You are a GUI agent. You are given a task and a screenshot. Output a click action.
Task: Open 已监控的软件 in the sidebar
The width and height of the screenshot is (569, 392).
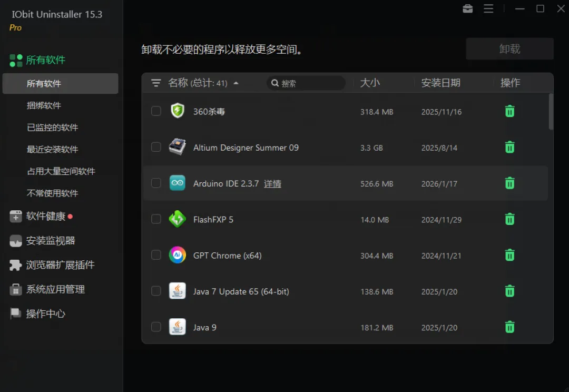(53, 128)
